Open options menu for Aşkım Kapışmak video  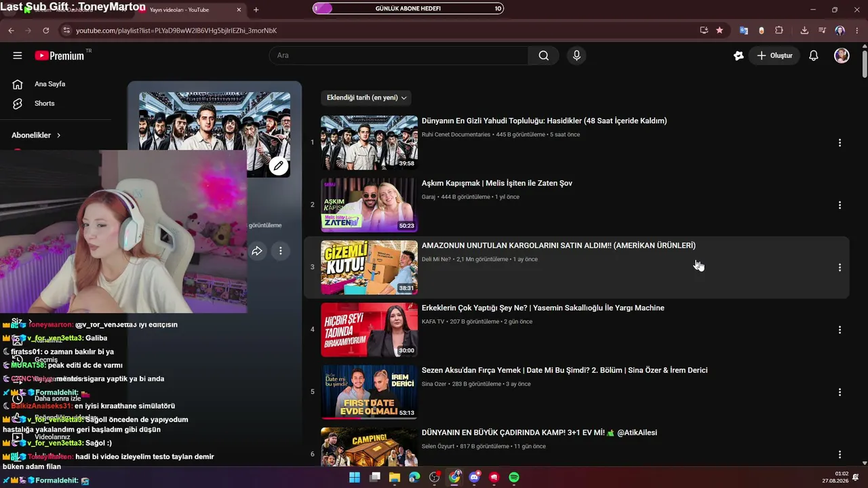click(840, 205)
